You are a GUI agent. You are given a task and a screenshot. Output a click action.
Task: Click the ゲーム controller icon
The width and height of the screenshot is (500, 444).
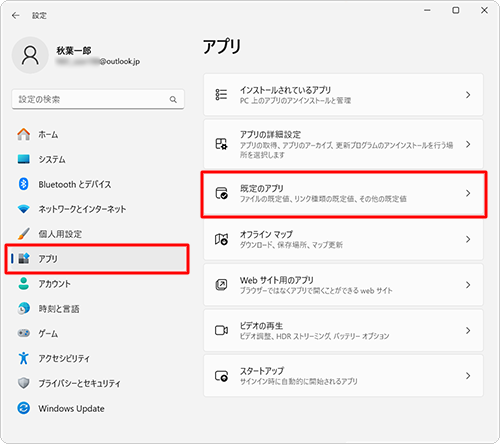point(24,333)
